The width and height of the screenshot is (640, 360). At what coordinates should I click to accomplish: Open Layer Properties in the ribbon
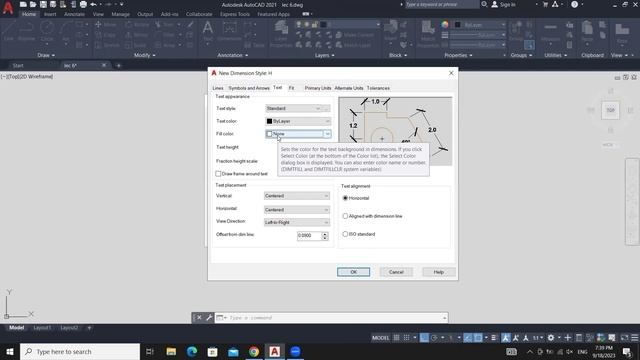[x=281, y=33]
